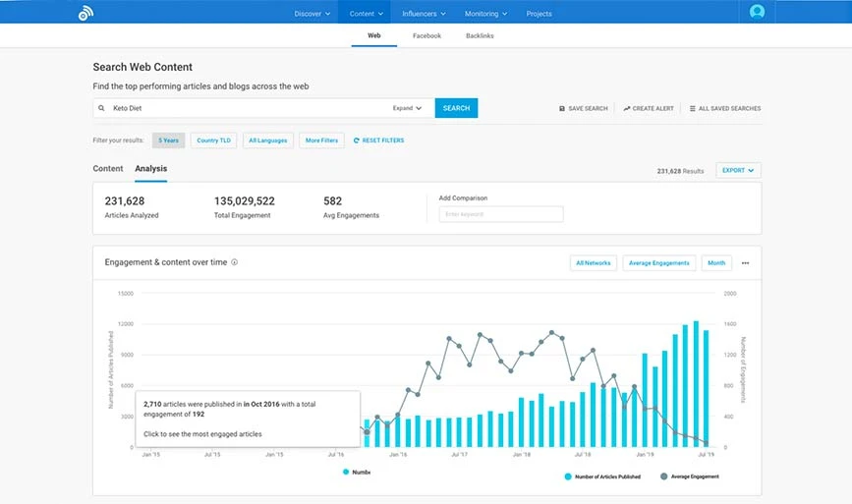This screenshot has height=504, width=852.
Task: Open the Discover dropdown menu
Action: [x=312, y=14]
